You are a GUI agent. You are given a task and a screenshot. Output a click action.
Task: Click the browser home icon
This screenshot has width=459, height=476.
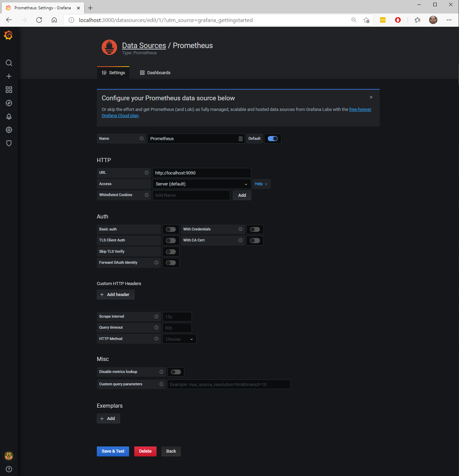(x=54, y=20)
